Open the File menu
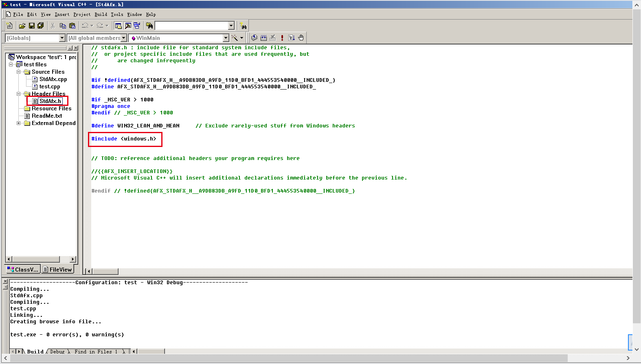This screenshot has height=364, width=641. pos(18,14)
